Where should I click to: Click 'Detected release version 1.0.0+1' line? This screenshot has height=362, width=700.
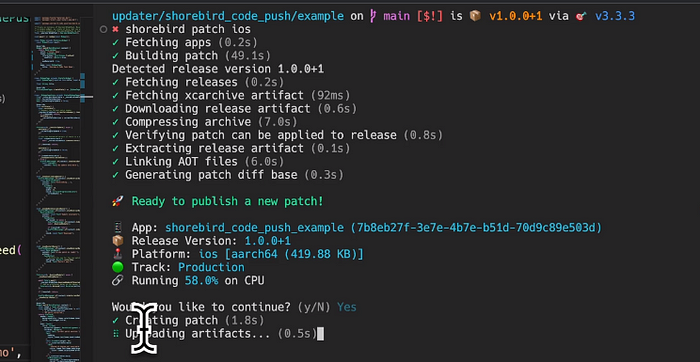(x=218, y=69)
